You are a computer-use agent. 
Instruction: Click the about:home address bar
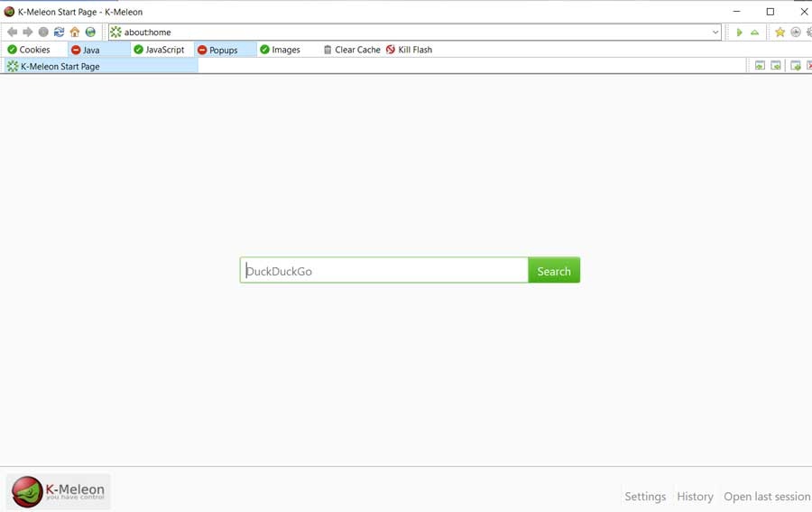(414, 33)
